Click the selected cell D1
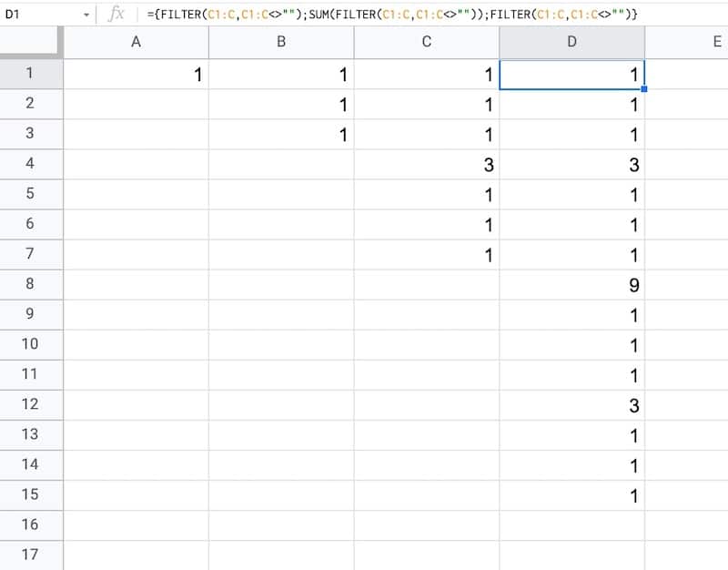 pos(572,75)
